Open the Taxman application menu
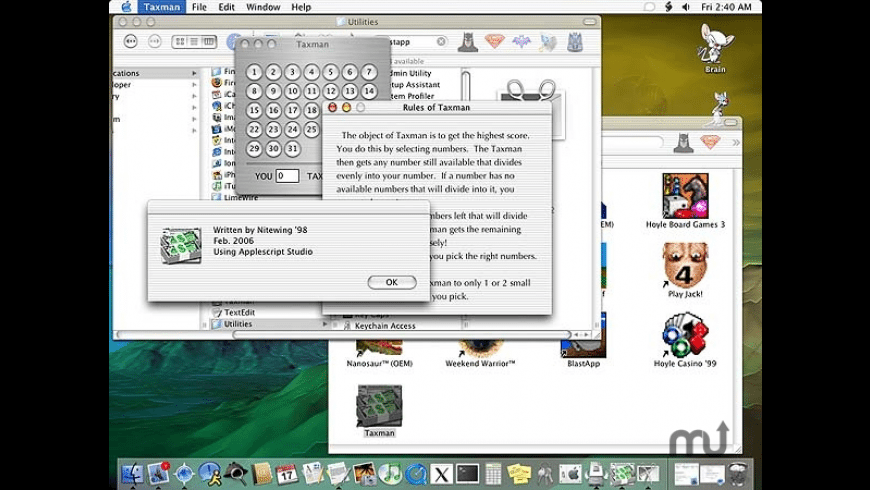 [x=161, y=7]
